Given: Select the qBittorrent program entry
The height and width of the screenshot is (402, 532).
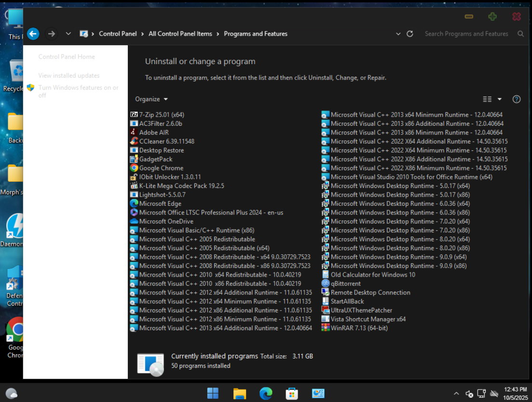Looking at the screenshot, I should [x=345, y=284].
